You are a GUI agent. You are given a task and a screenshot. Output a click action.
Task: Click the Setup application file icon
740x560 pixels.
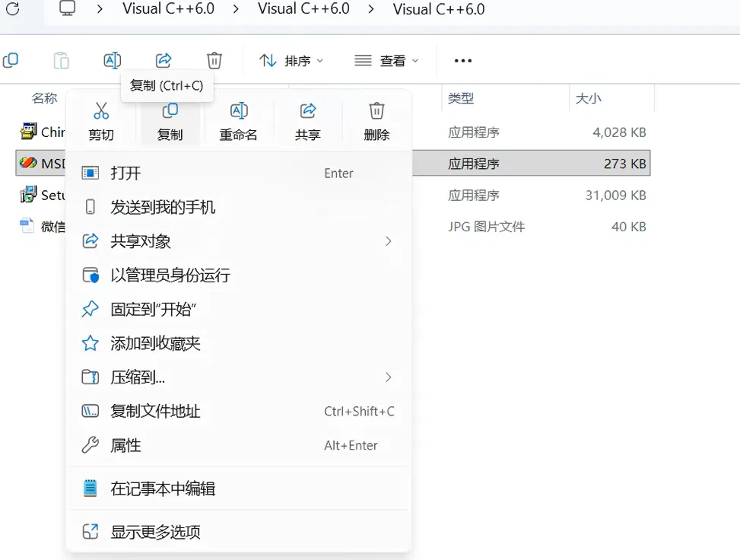(28, 194)
